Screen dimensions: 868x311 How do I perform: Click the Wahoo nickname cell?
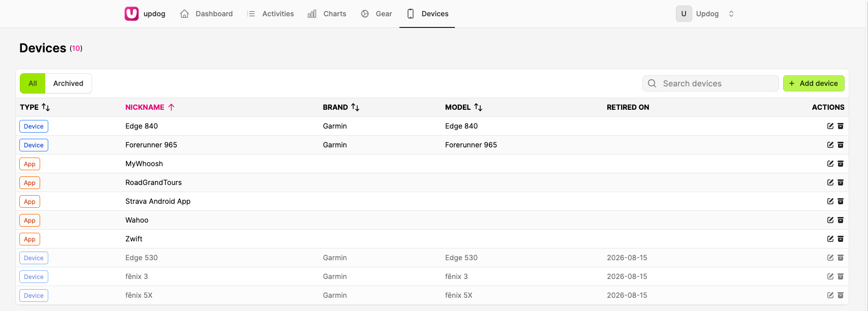coord(137,220)
